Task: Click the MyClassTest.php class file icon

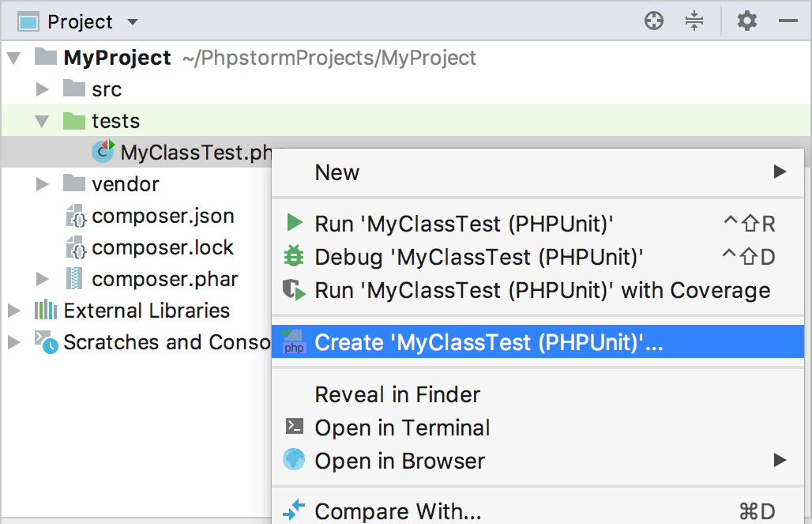Action: coord(103,151)
